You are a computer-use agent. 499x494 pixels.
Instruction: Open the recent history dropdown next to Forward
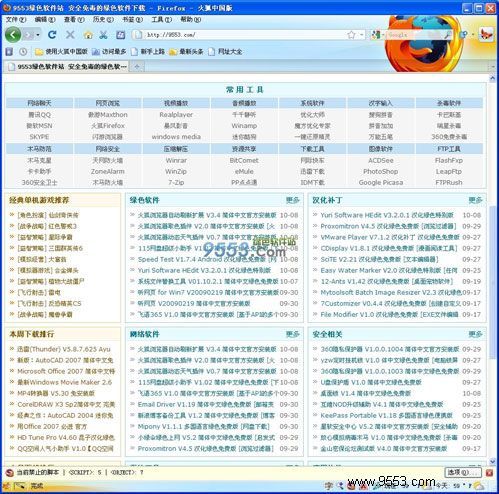38,35
